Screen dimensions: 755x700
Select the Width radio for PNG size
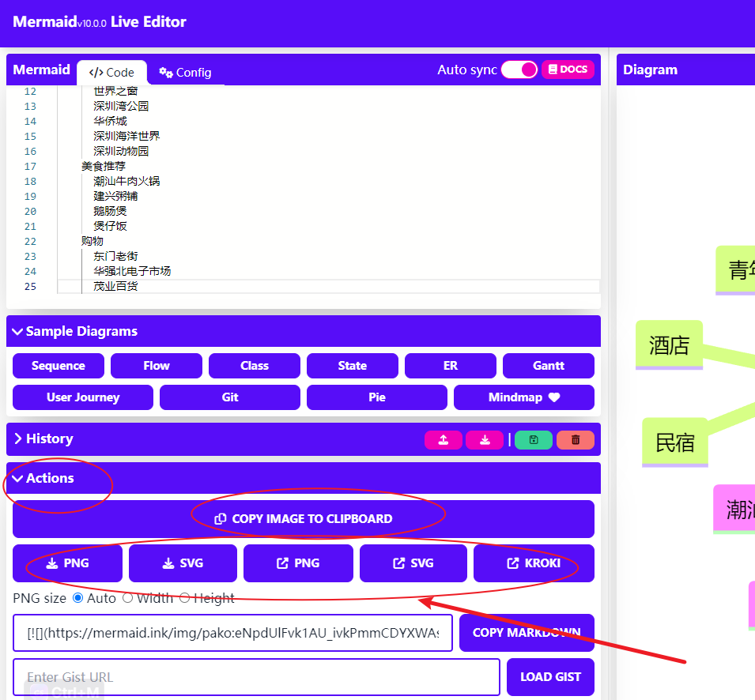pos(128,598)
